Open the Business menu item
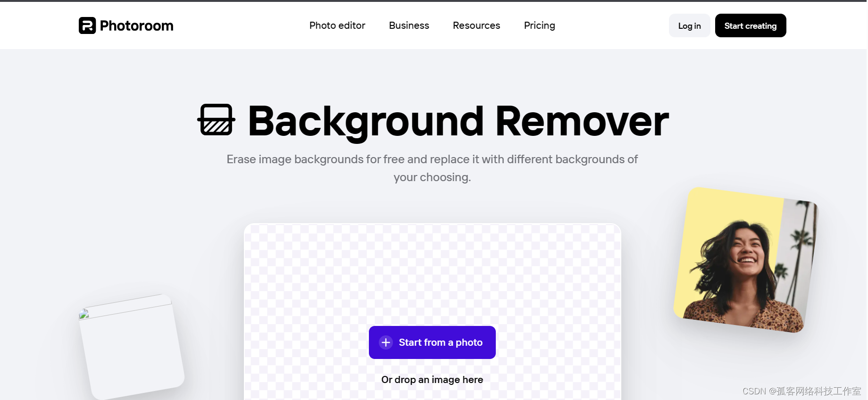The width and height of the screenshot is (868, 400). [x=409, y=25]
